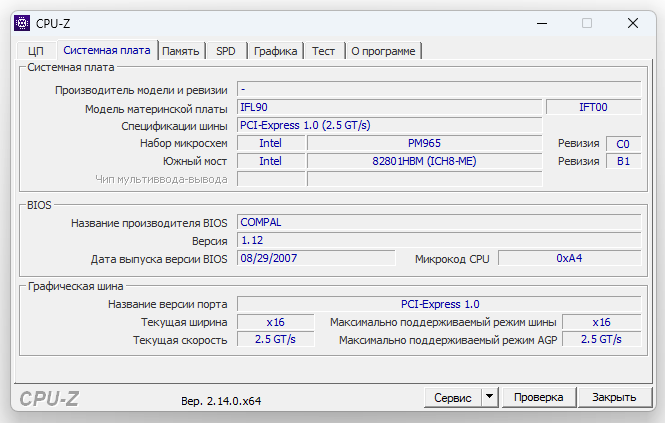Click the Intel vendor field in Южный мост row

click(271, 161)
